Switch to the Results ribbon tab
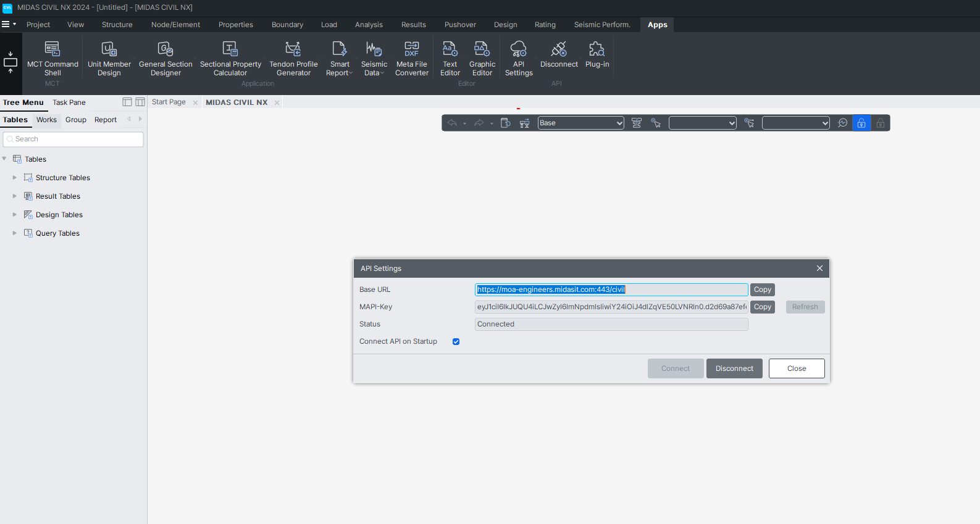 [413, 25]
